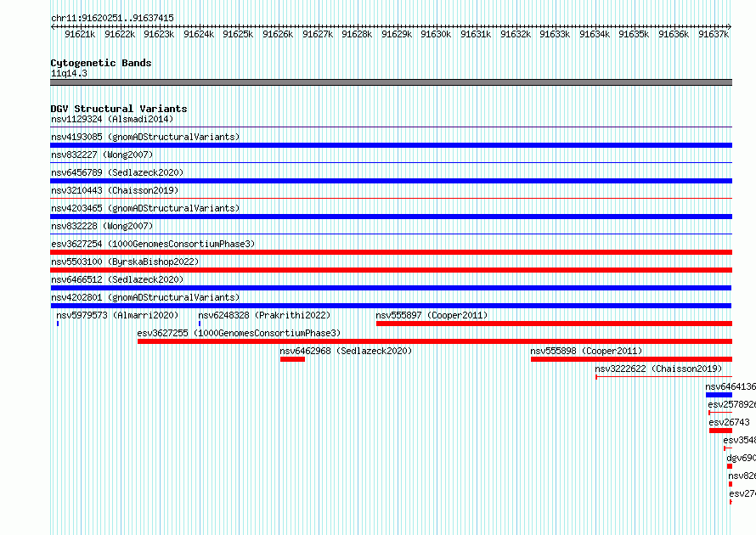Click the nsv832228 (Wong2007) label
The width and height of the screenshot is (756, 535).
click(x=102, y=226)
